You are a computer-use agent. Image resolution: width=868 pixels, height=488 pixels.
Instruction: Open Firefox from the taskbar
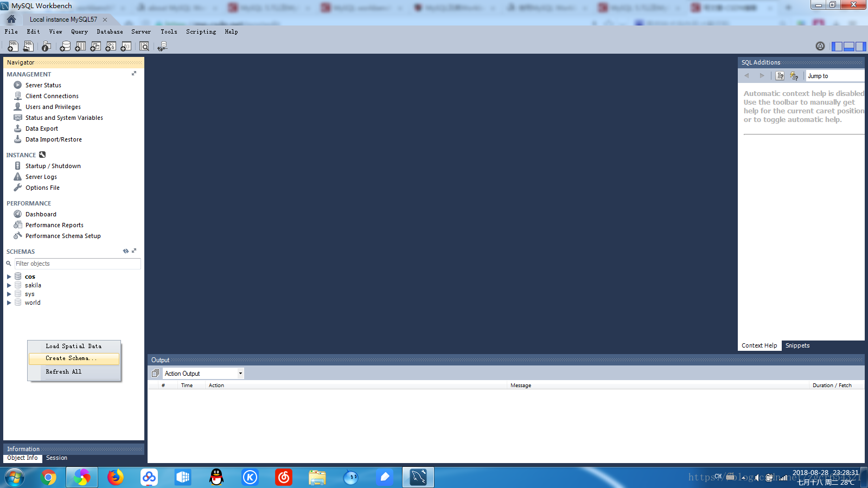click(x=115, y=477)
